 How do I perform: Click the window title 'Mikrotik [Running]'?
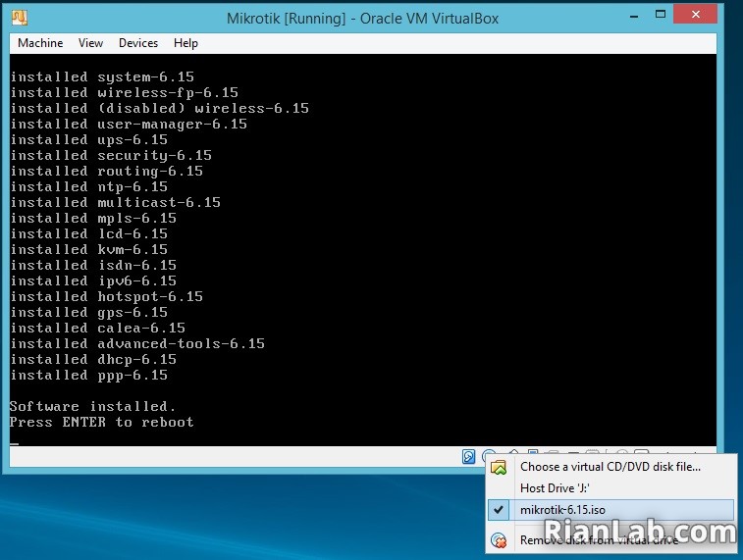287,19
